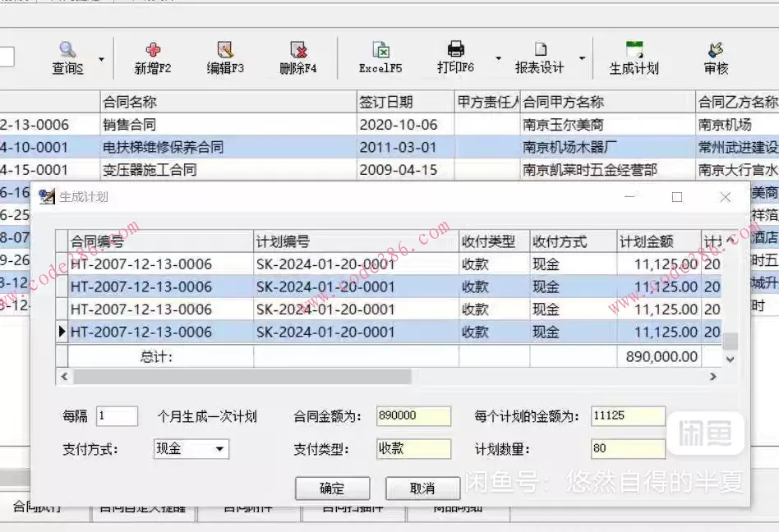Expand the dropdown arrow beside 打印F6
779x532 pixels.
(497, 59)
